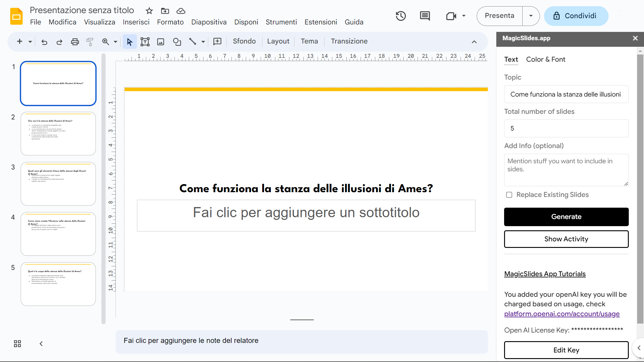Open the Inserisci menu
This screenshot has width=644, height=362.
(x=136, y=22)
